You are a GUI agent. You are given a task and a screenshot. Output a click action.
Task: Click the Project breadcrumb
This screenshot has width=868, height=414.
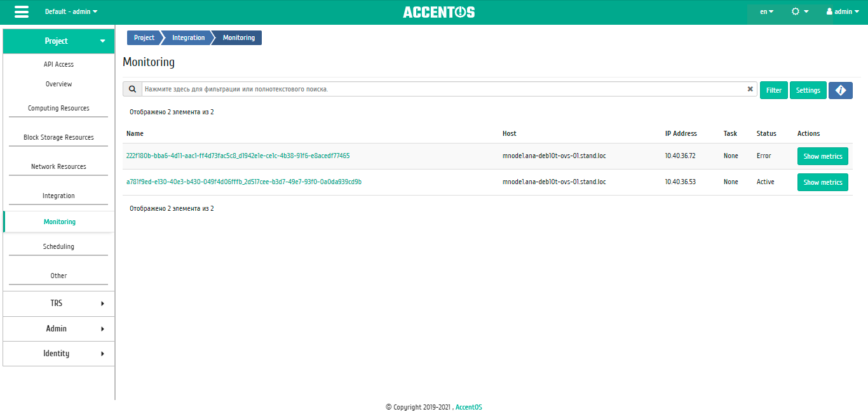click(x=144, y=37)
